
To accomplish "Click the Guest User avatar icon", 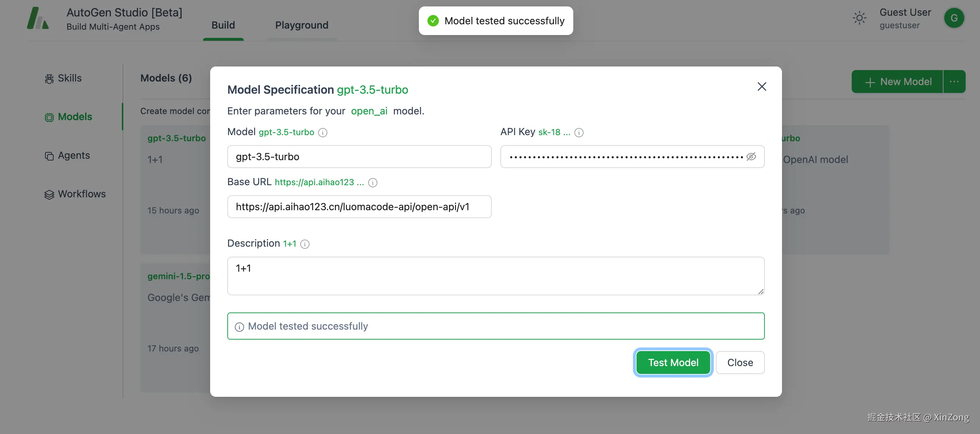I will (x=954, y=18).
